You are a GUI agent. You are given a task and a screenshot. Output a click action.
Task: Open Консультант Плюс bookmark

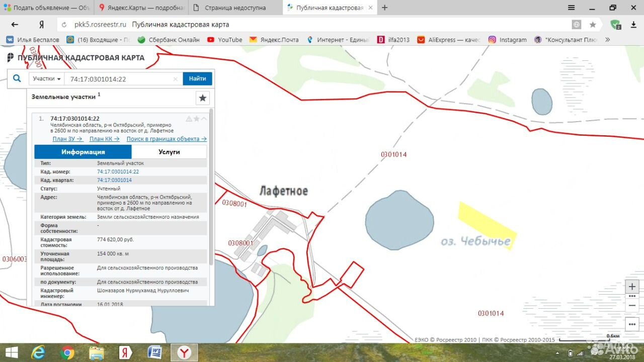click(x=566, y=40)
